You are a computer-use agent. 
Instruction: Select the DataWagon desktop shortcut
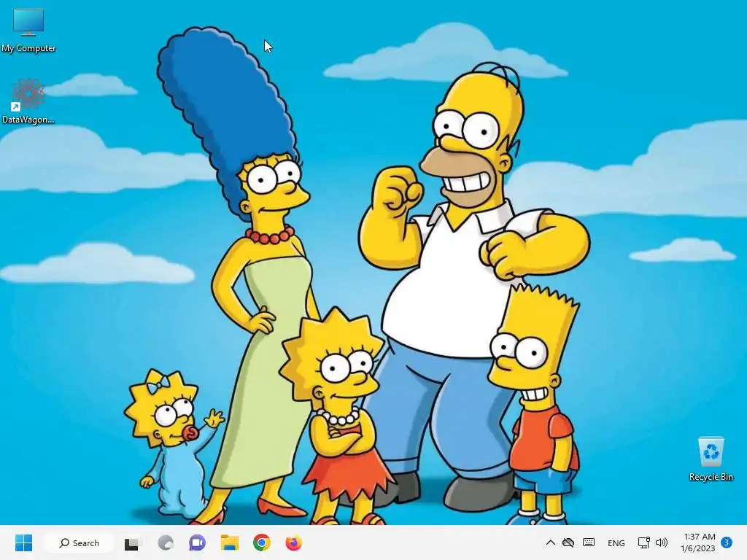coord(28,101)
